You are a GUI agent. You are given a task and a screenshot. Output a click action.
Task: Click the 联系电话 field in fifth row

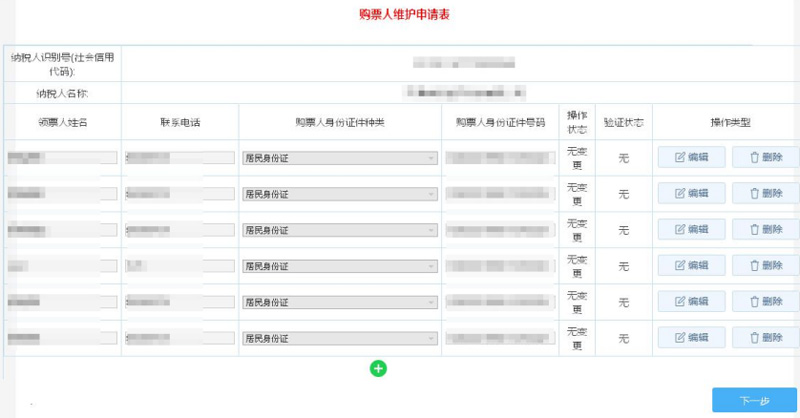click(180, 302)
